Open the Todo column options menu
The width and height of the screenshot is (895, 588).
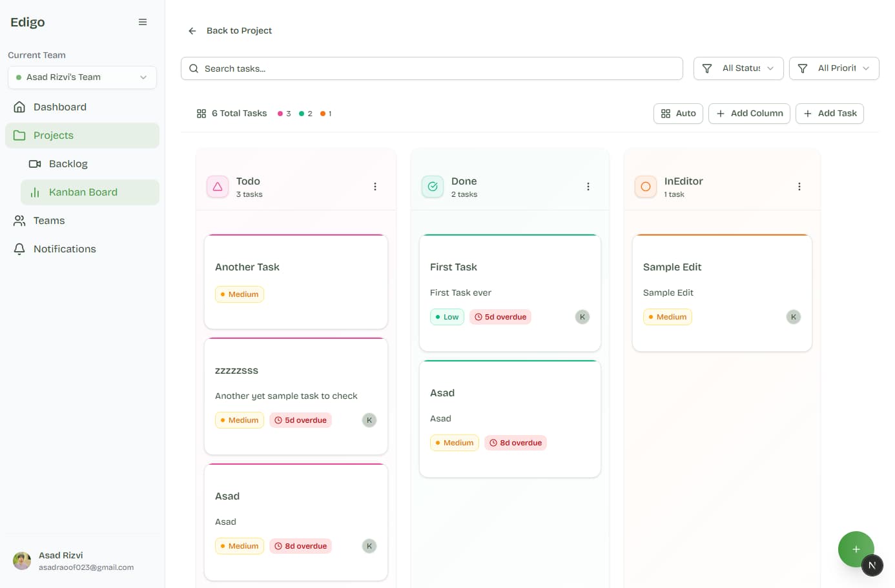coord(375,186)
